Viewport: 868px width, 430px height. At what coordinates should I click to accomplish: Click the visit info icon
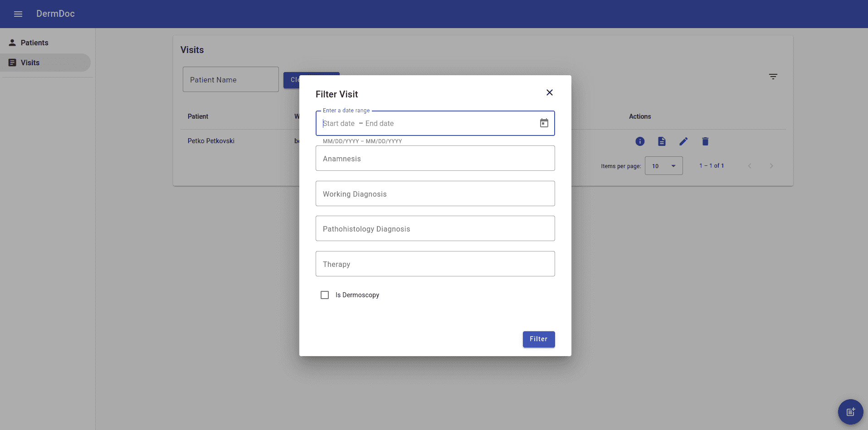[x=640, y=141]
